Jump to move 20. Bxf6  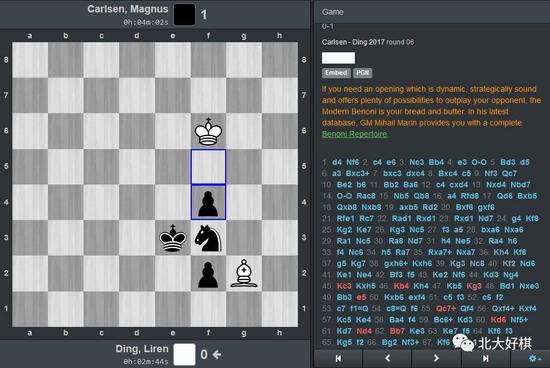465,207
